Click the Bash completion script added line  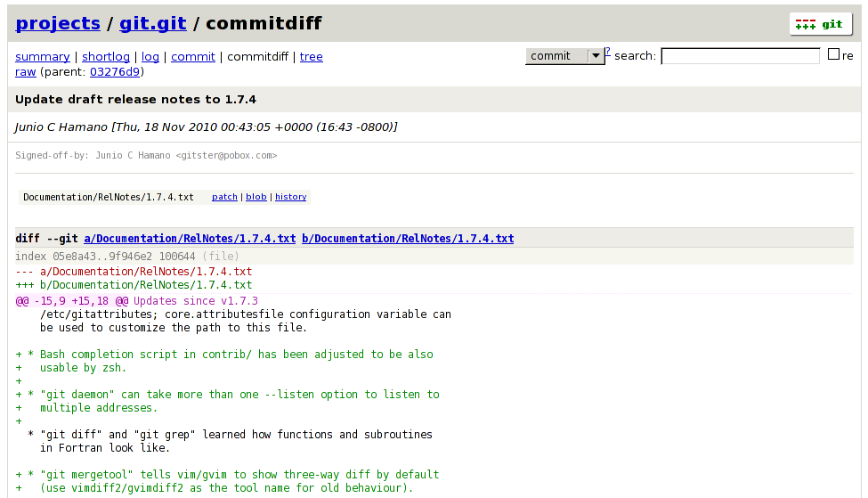(x=224, y=355)
